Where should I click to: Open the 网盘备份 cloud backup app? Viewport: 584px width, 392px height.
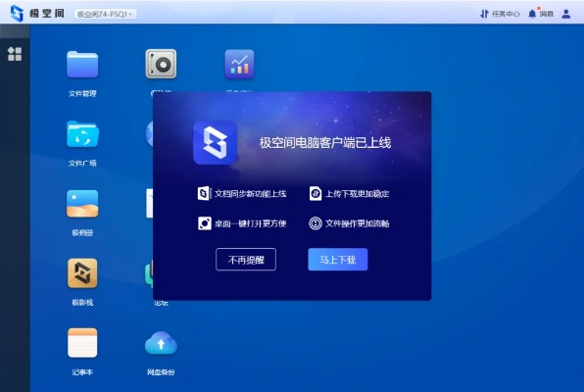[x=161, y=343]
